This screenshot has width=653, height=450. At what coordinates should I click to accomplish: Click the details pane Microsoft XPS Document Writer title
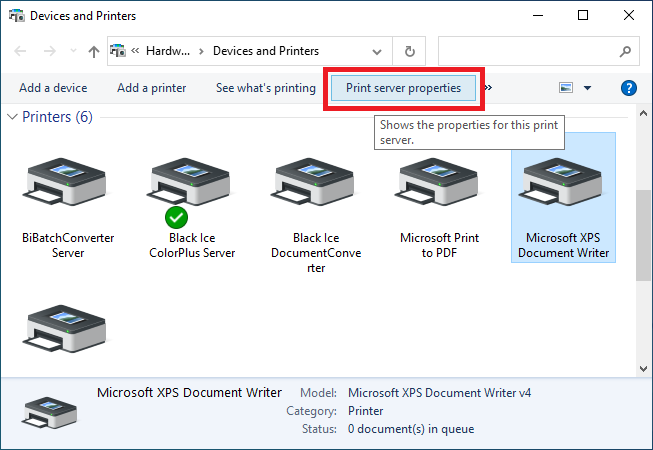tap(189, 393)
